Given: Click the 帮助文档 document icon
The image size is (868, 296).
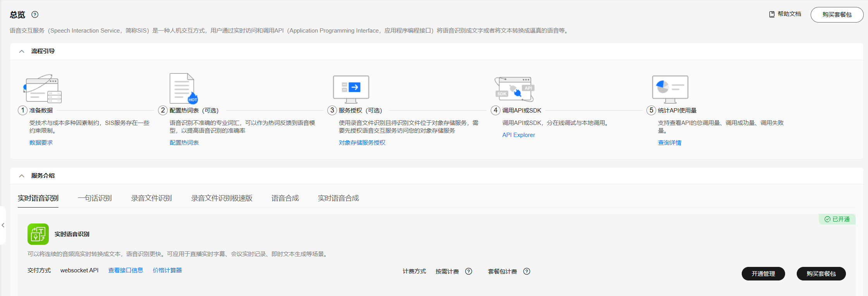Looking at the screenshot, I should point(772,14).
